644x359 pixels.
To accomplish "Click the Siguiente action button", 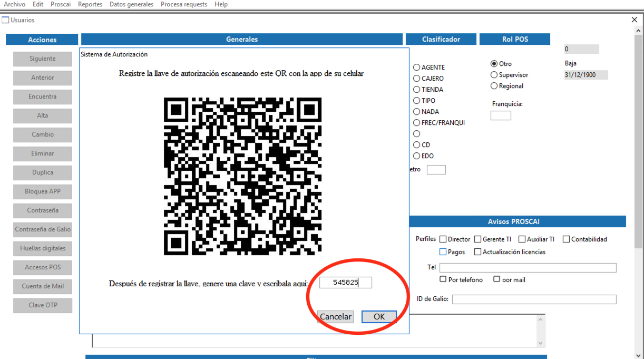I will click(43, 59).
